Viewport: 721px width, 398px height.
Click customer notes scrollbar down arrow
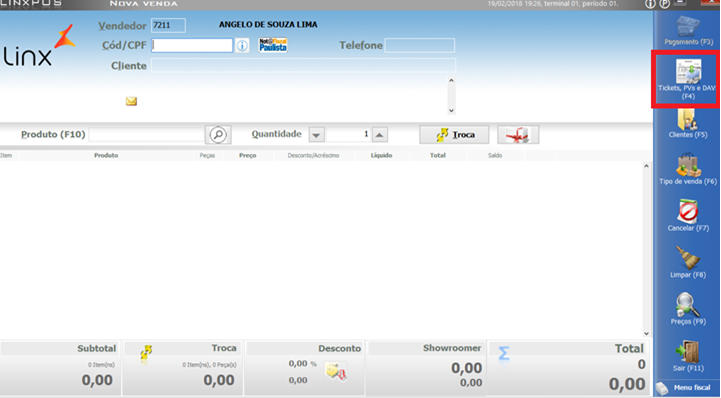click(x=452, y=110)
